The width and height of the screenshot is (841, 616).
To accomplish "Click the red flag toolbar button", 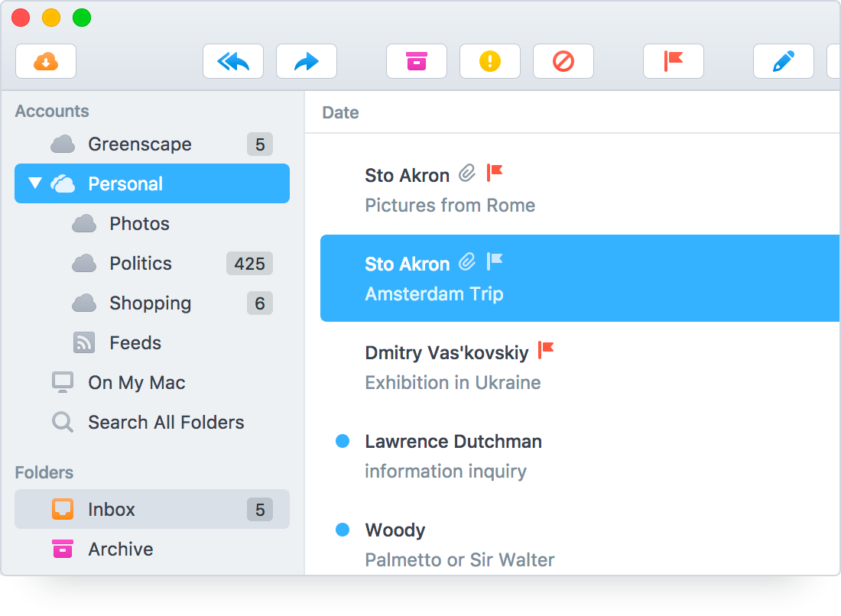I will (x=674, y=61).
